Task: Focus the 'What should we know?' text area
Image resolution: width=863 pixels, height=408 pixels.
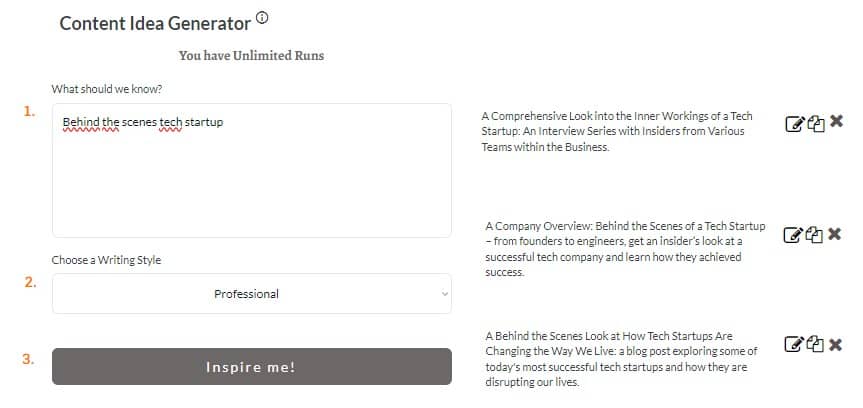Action: click(x=252, y=171)
